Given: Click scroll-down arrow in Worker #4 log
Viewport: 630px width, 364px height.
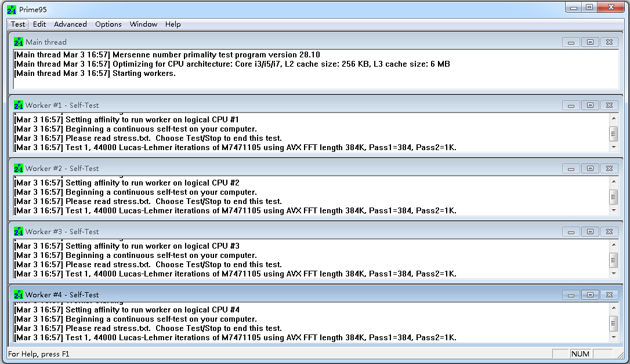Looking at the screenshot, I should click(x=614, y=337).
